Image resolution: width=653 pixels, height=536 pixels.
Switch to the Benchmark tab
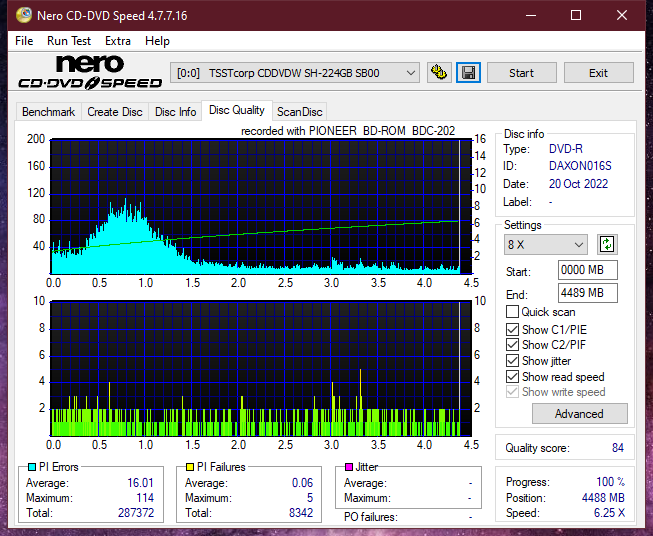(49, 112)
